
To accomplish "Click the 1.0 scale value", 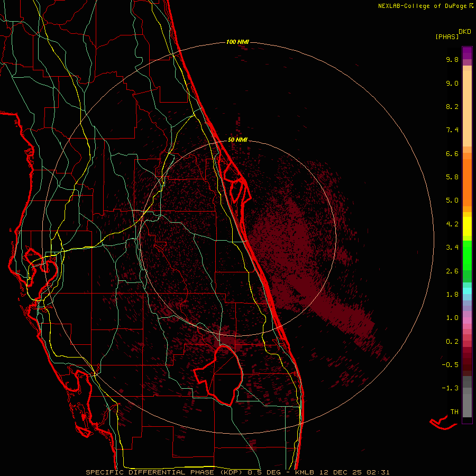I will point(452,318).
